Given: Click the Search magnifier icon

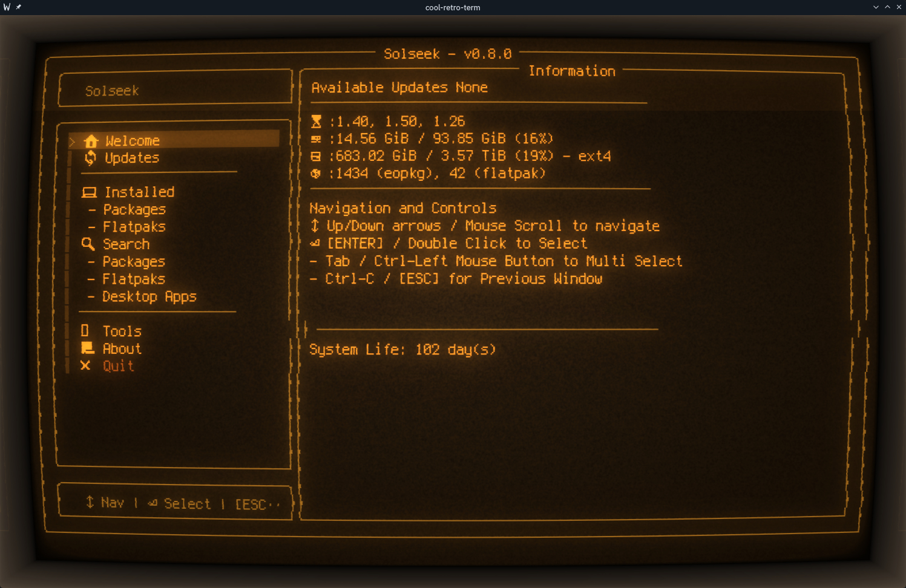Looking at the screenshot, I should coord(88,244).
